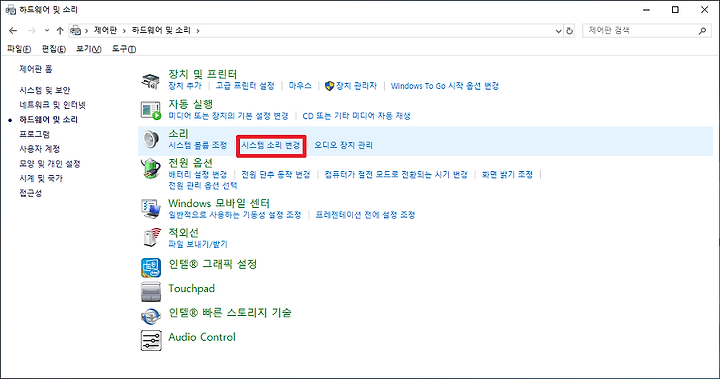Image resolution: width=720 pixels, height=379 pixels.
Task: Click the Power Options (전원 옵션) battery icon
Action: (151, 169)
